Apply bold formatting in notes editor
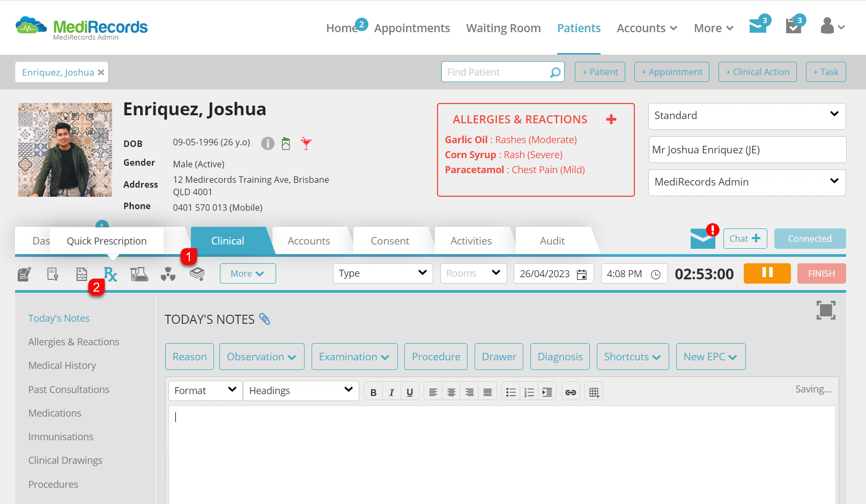The height and width of the screenshot is (504, 866). tap(374, 392)
